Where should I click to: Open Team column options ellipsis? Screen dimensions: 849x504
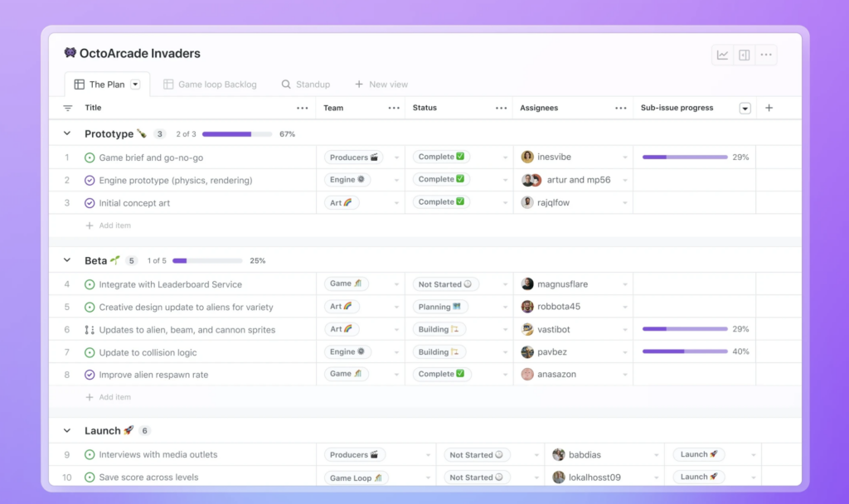(394, 109)
